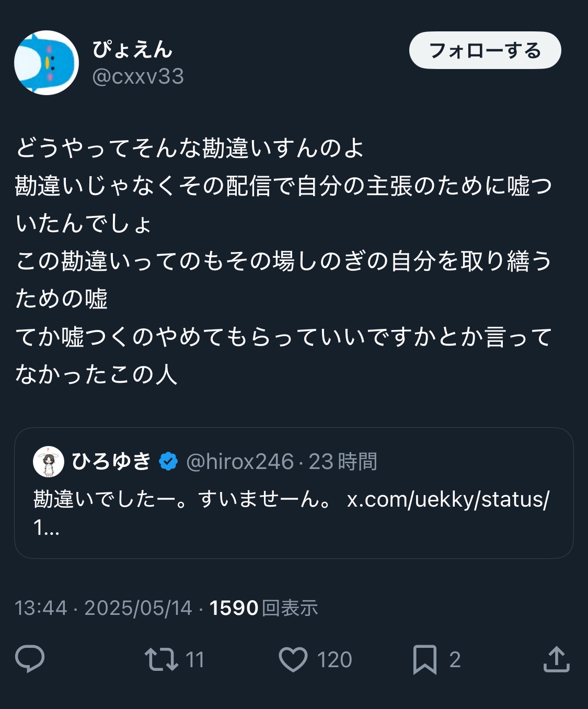Viewport: 588px width, 709px height.
Task: Click the blue verified badge beside ひろゆき
Action: click(168, 462)
